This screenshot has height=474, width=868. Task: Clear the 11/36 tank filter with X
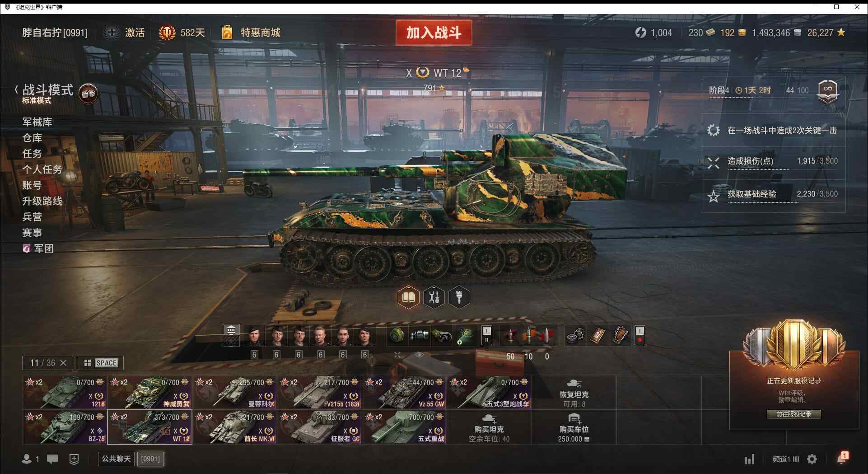pos(63,363)
